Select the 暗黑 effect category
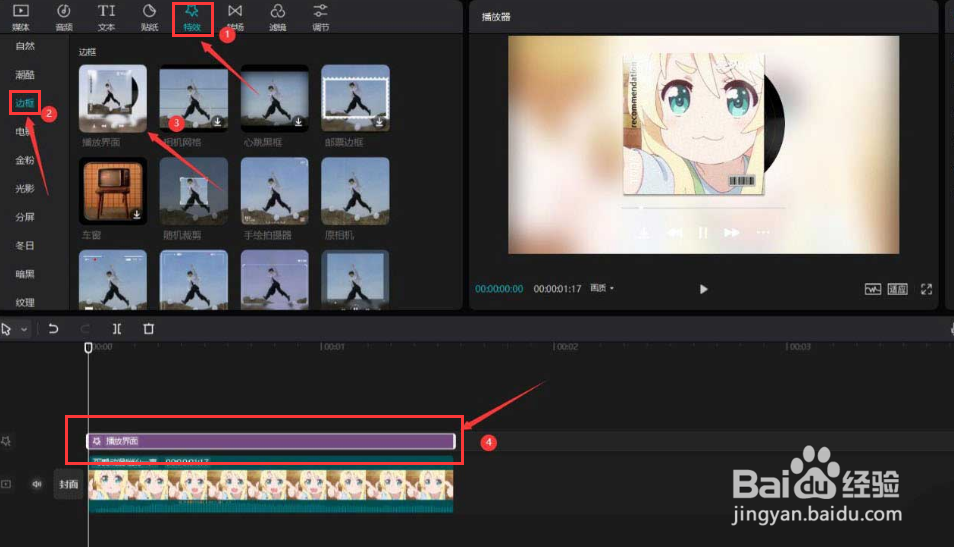 pyautogui.click(x=25, y=274)
